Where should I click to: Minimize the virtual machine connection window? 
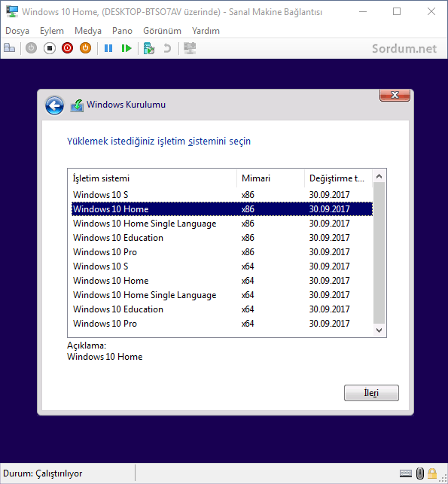pyautogui.click(x=363, y=12)
